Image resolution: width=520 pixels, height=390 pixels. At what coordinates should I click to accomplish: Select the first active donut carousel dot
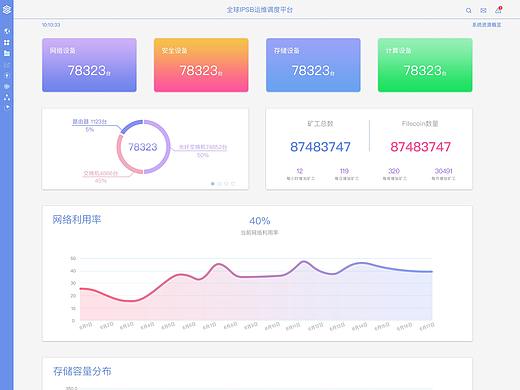point(213,184)
